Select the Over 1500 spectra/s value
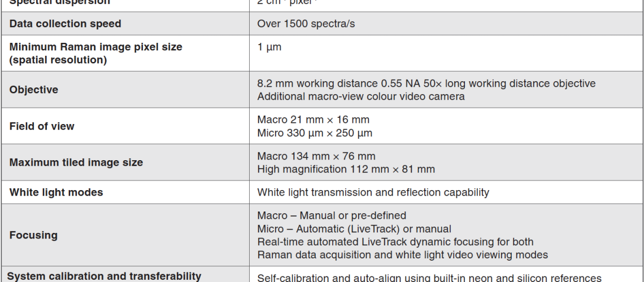Viewport: 644px width, 282px height. point(306,24)
